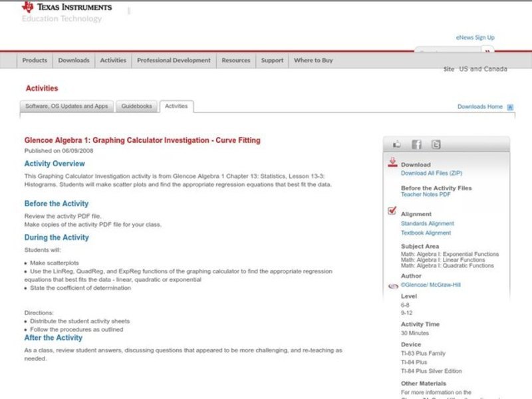The image size is (532, 399).
Task: Click the icon next to Downloads Home
Action: [510, 107]
